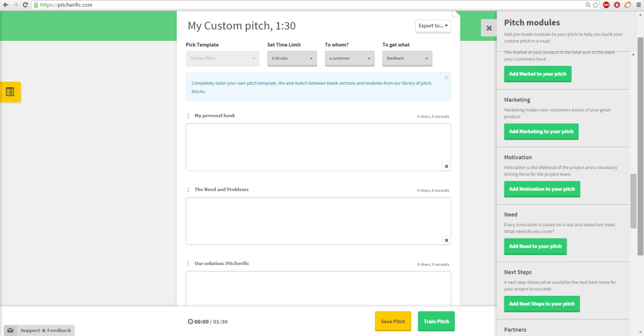This screenshot has height=336, width=644.
Task: Reload the page
Action: [25, 5]
